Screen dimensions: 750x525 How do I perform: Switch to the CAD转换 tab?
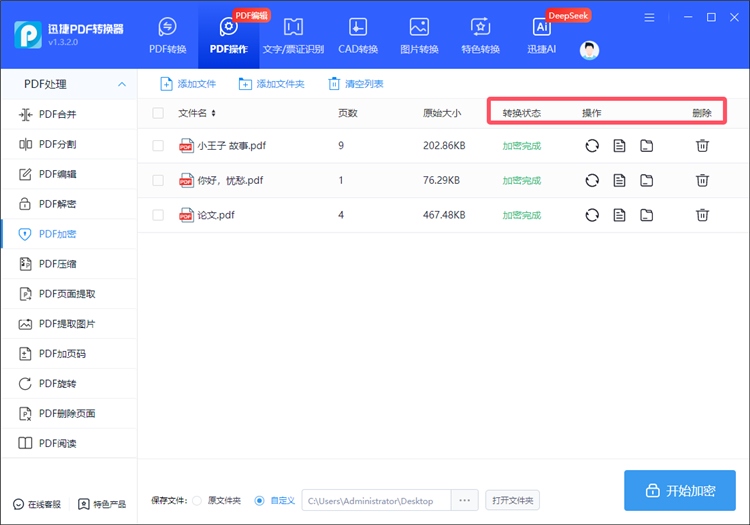pyautogui.click(x=358, y=35)
